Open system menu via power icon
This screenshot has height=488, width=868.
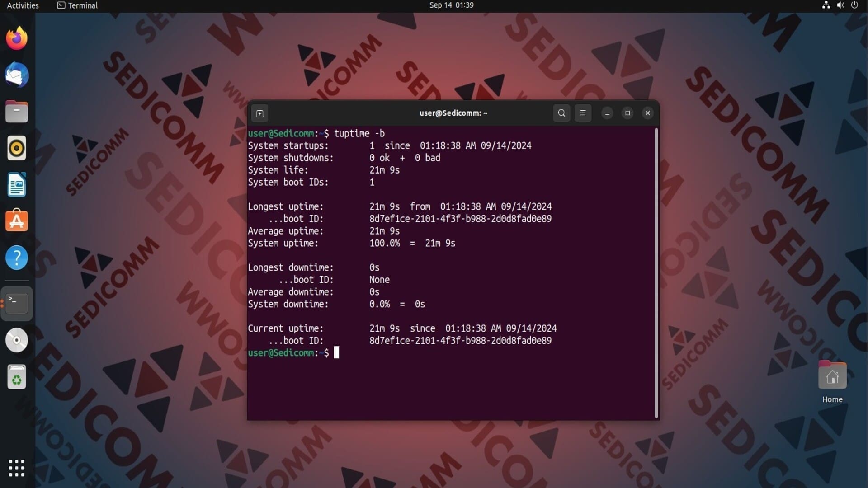[x=854, y=5]
